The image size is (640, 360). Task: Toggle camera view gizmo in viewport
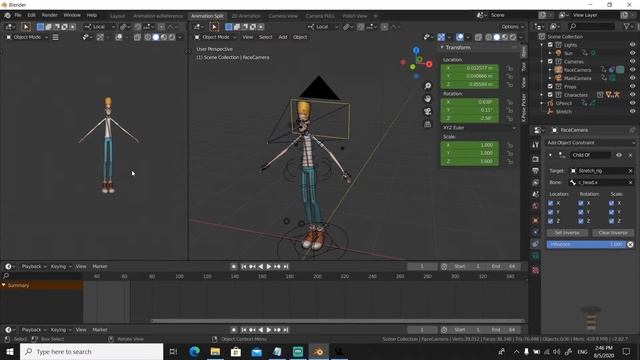click(427, 111)
